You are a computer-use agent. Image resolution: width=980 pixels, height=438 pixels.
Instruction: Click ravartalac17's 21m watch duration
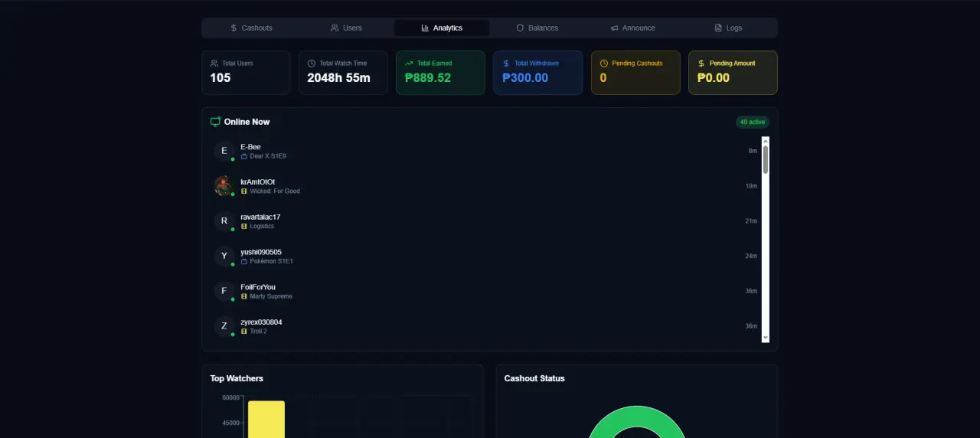751,221
